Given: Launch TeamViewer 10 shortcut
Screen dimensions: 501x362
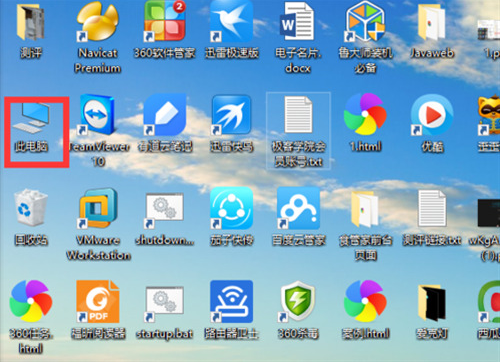Looking at the screenshot, I should [98, 115].
